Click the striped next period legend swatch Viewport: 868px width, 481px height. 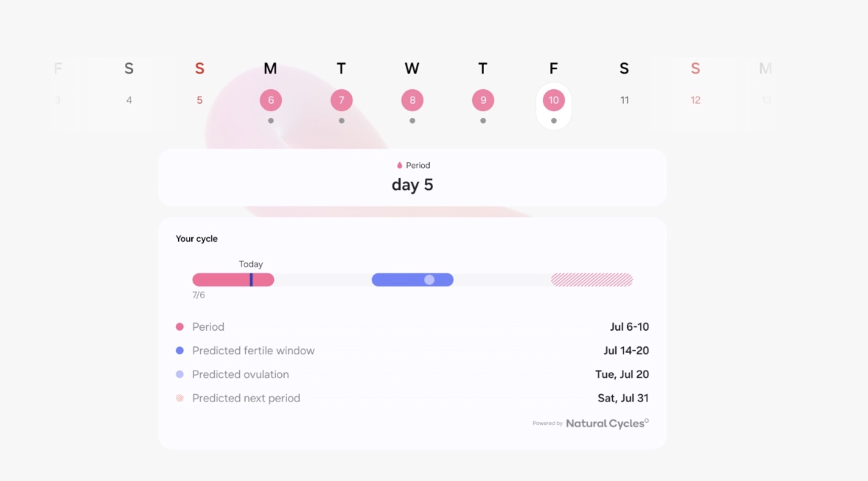(180, 398)
